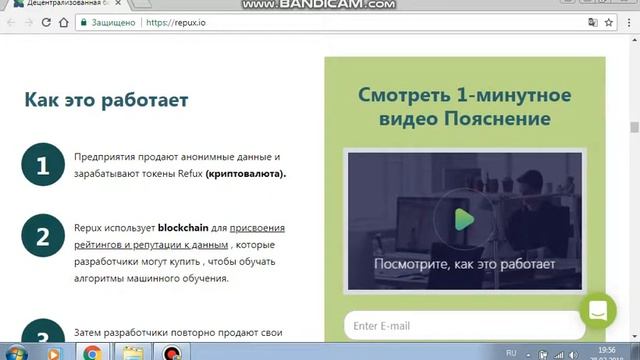This screenshot has height=360, width=640.
Task: Click the bold text "(криптовалюта)."
Action: tap(246, 174)
